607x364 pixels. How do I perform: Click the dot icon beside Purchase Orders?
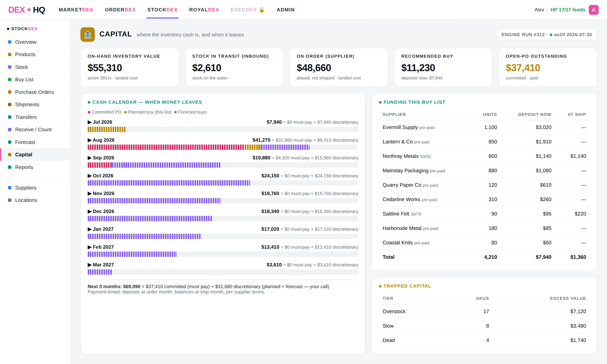coord(10,92)
